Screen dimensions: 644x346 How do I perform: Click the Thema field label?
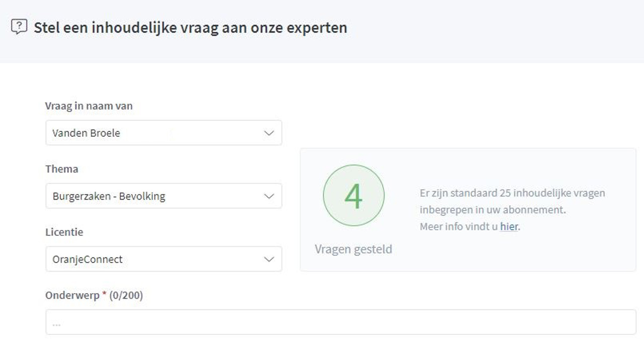[x=61, y=169]
